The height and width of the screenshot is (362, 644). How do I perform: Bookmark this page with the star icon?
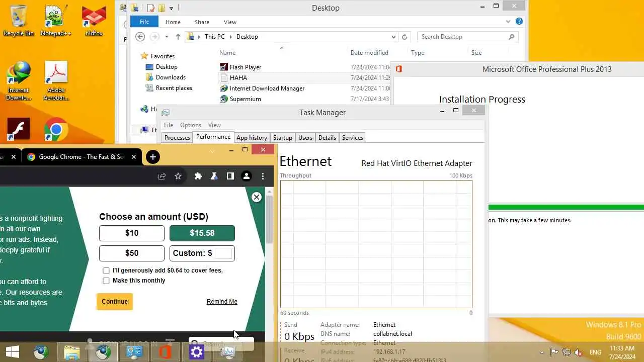point(178,176)
